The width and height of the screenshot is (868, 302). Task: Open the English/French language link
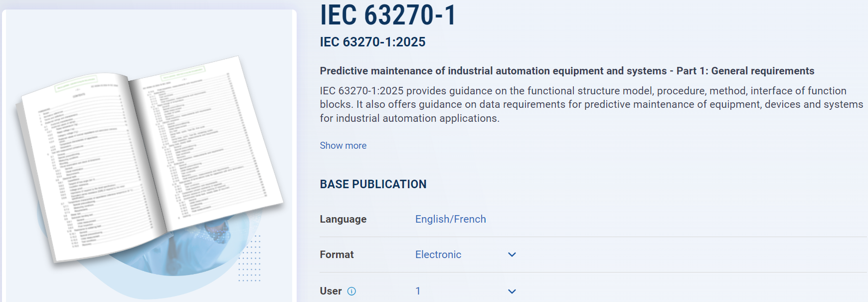[x=450, y=219]
